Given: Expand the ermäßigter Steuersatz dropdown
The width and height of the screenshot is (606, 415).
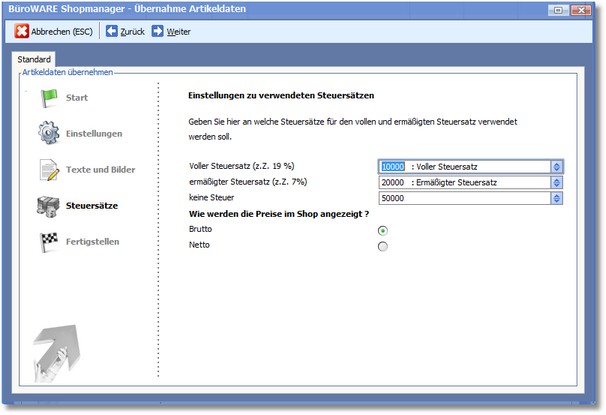Looking at the screenshot, I should pos(557,182).
